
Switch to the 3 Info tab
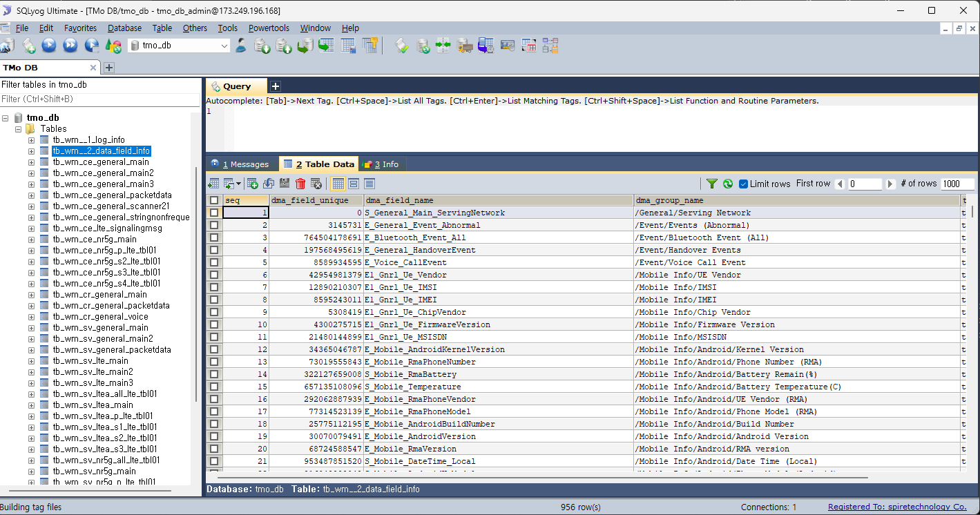[383, 164]
